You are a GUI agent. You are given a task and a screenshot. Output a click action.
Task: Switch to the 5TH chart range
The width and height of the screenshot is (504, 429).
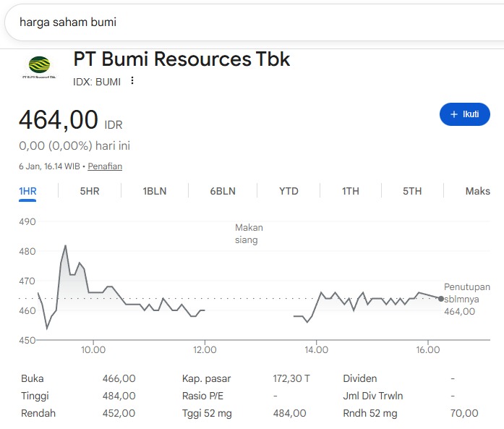click(x=412, y=191)
